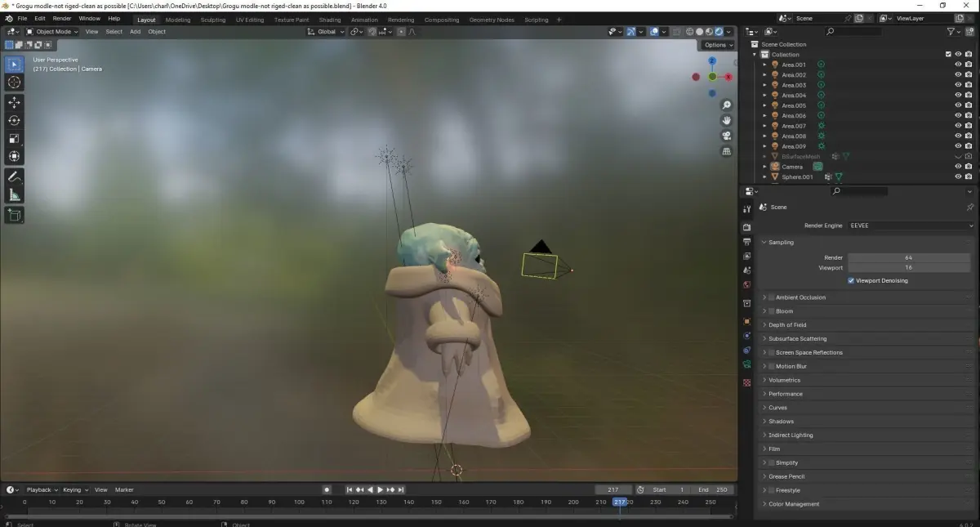Switch perspective/orthographic with grid icon
The image size is (980, 527).
(x=726, y=151)
